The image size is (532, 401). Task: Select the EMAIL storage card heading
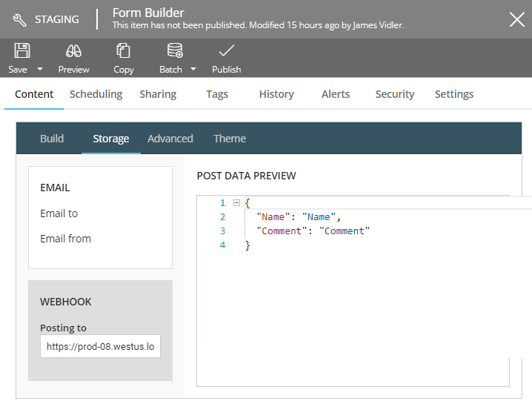tap(55, 188)
